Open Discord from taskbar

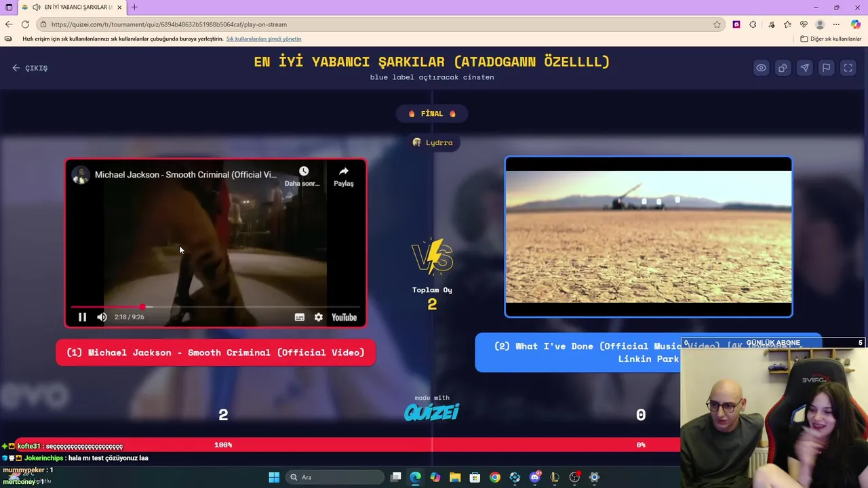pyautogui.click(x=535, y=477)
